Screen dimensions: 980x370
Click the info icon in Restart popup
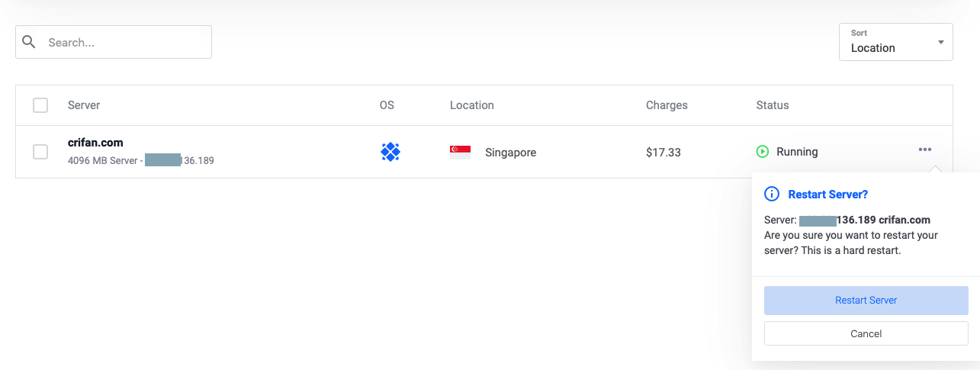click(772, 194)
